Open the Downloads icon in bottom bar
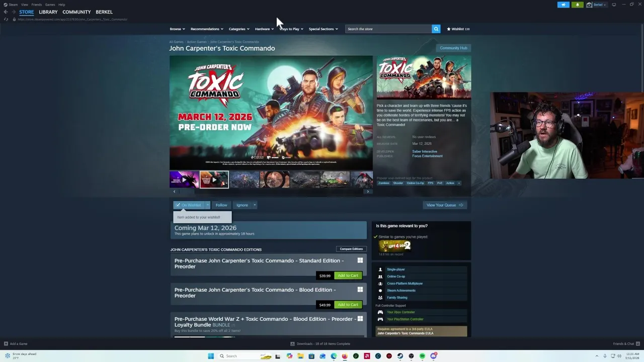Viewport: 644px width, 362px height. coord(292,344)
